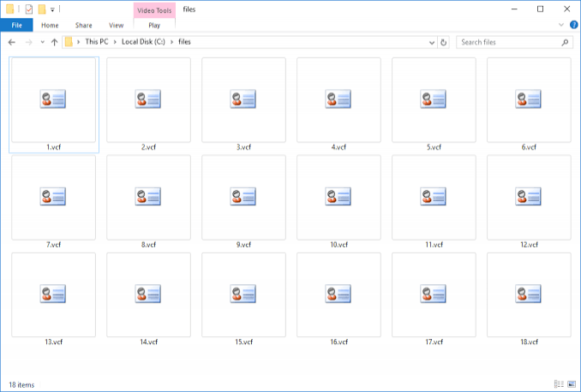581x392 pixels.
Task: Click the Properties quick access icon
Action: point(28,9)
